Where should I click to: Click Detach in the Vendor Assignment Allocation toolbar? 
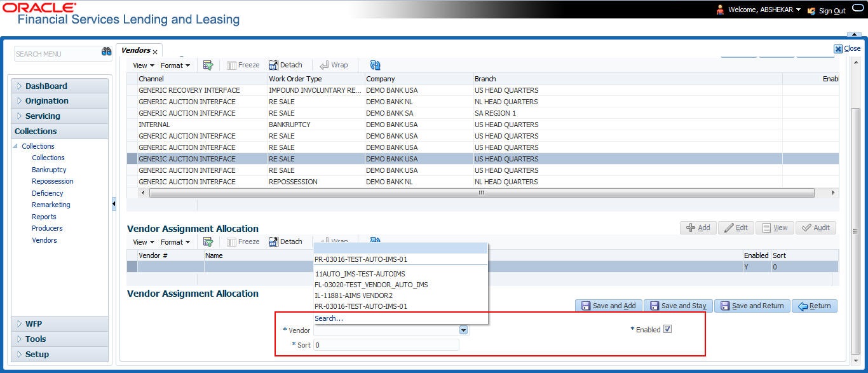tap(285, 241)
